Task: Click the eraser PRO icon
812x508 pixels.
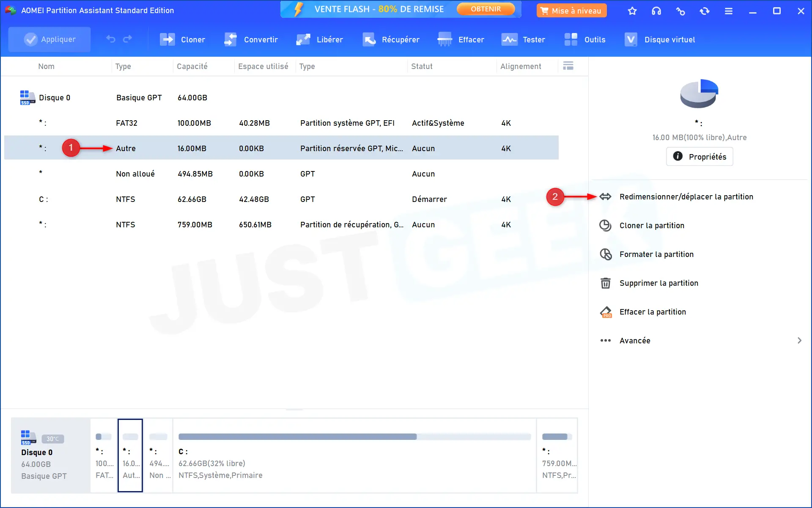Action: [606, 312]
